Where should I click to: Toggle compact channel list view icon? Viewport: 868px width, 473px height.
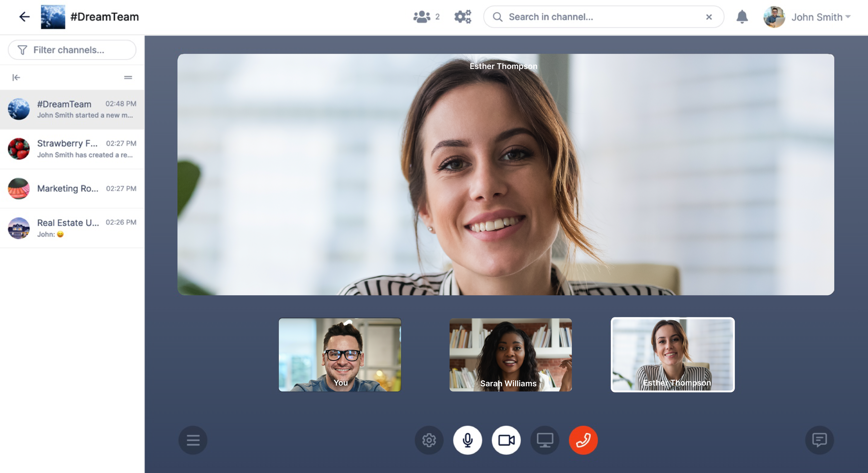coord(128,77)
